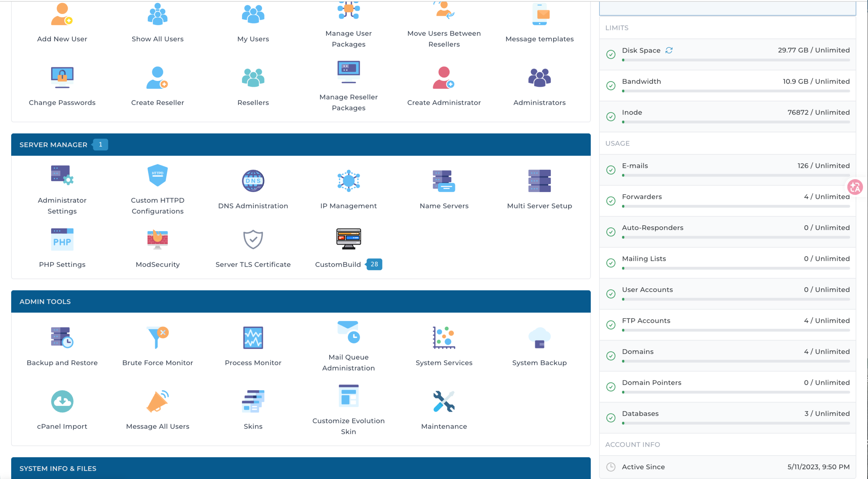The width and height of the screenshot is (868, 479).
Task: Open the Brute Force Monitor icon
Action: 157,337
